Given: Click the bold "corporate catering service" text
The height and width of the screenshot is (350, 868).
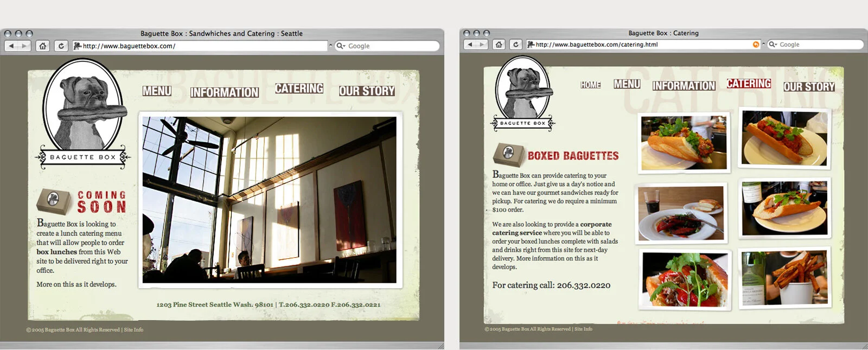Looking at the screenshot, I should coord(552,228).
